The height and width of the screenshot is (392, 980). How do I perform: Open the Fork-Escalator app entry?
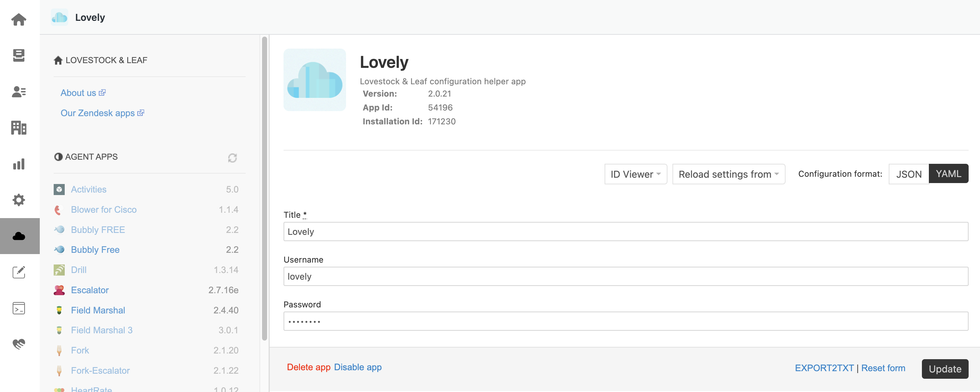(100, 370)
